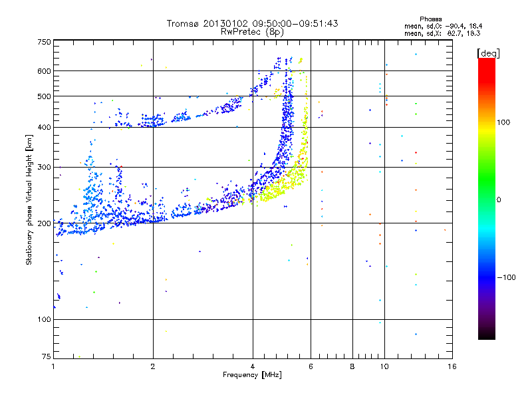Click the height axis tick label '750'
532x399 pixels.
click(44, 42)
